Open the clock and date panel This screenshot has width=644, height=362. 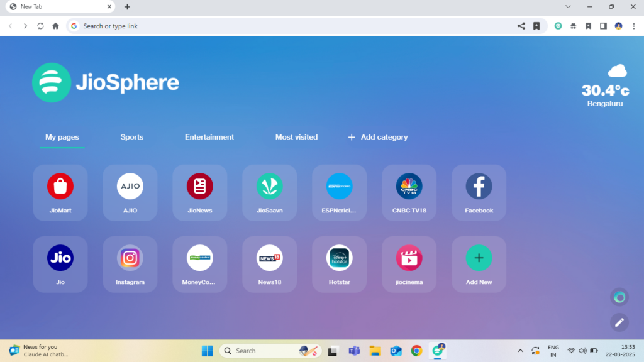point(620,351)
